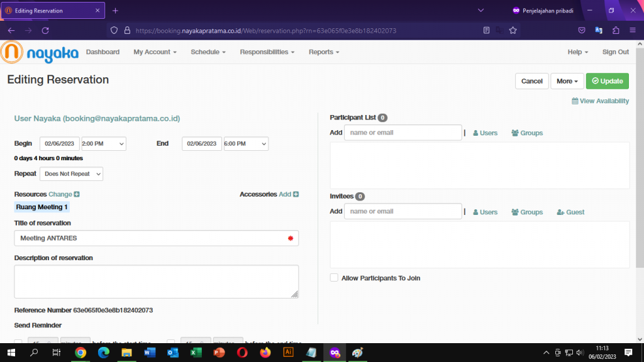
Task: Bookmark this page with the star icon
Action: point(513,30)
